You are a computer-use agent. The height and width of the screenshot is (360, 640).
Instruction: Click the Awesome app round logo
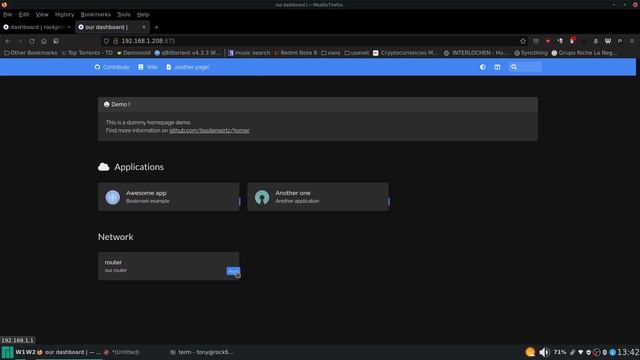(113, 197)
